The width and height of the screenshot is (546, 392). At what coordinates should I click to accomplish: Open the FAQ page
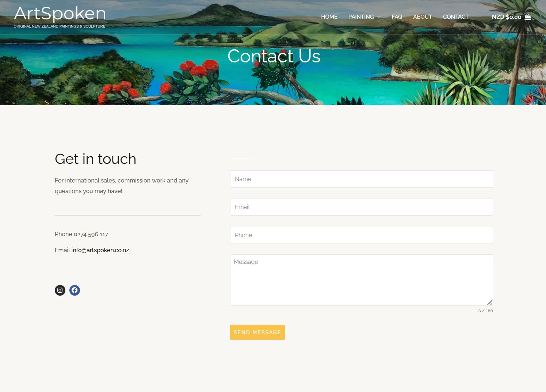coord(397,17)
